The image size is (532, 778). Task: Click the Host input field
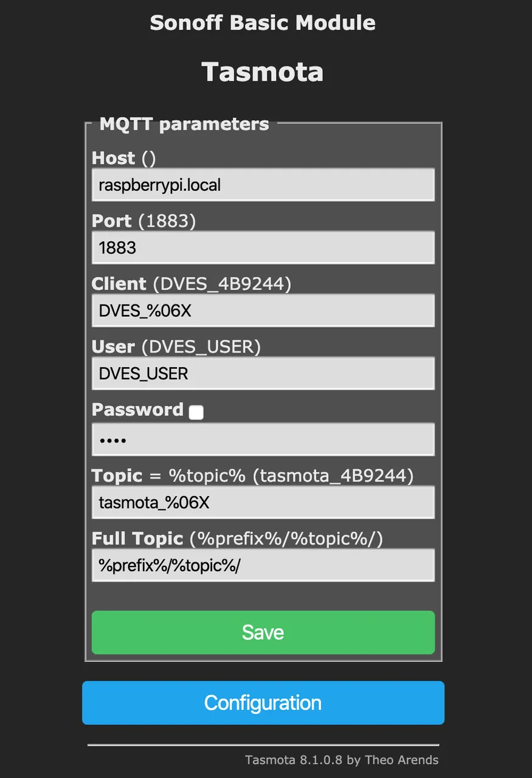click(263, 185)
